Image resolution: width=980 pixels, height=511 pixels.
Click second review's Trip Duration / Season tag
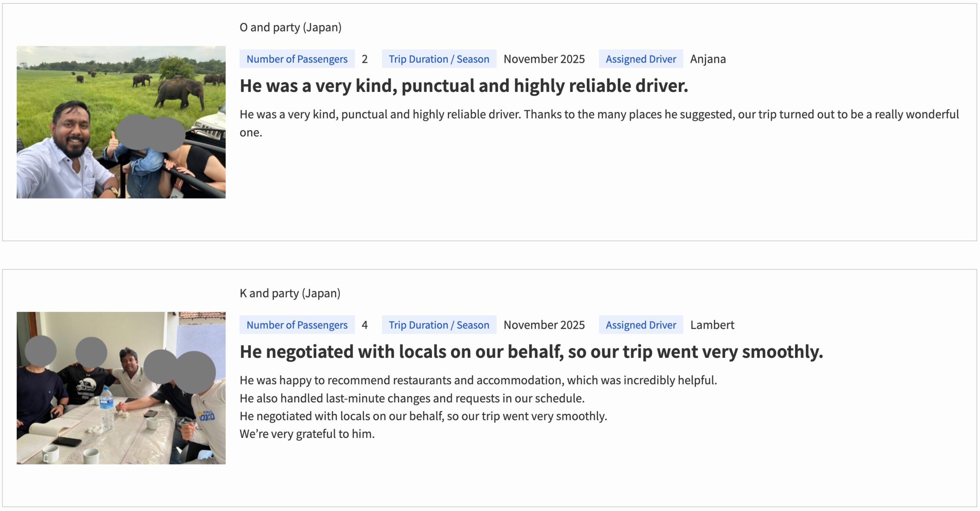pos(439,325)
